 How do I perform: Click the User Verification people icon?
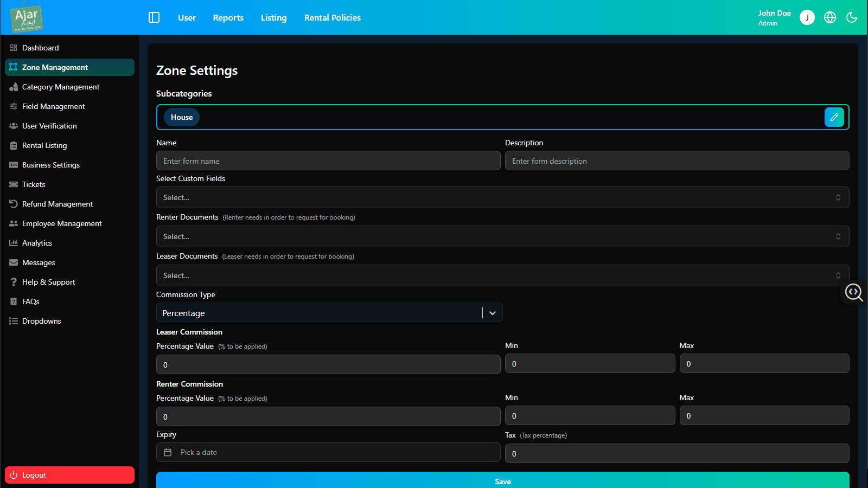[x=14, y=126]
